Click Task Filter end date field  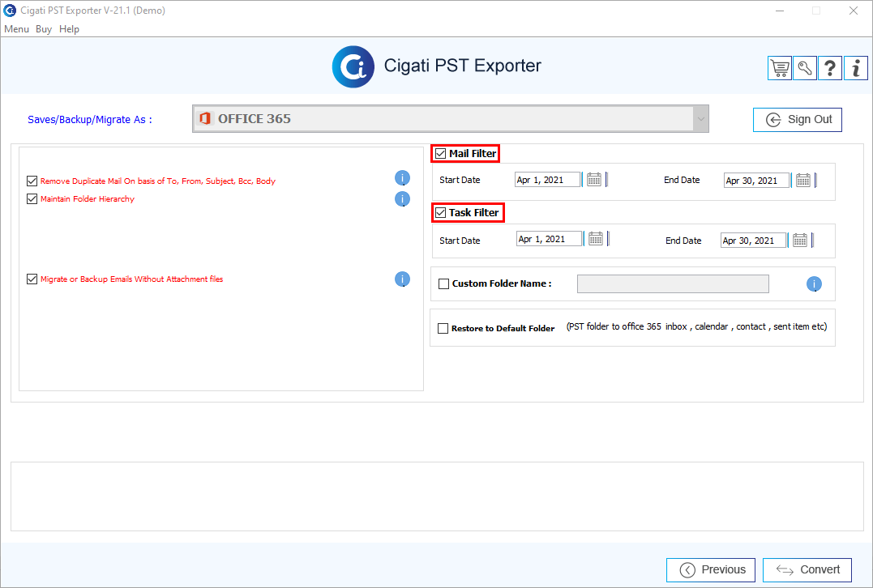(x=753, y=241)
